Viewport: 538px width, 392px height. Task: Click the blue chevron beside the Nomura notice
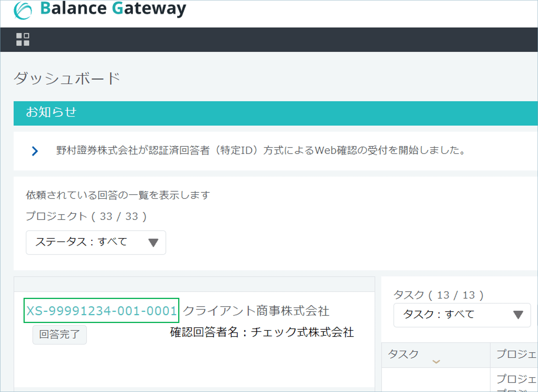point(35,151)
